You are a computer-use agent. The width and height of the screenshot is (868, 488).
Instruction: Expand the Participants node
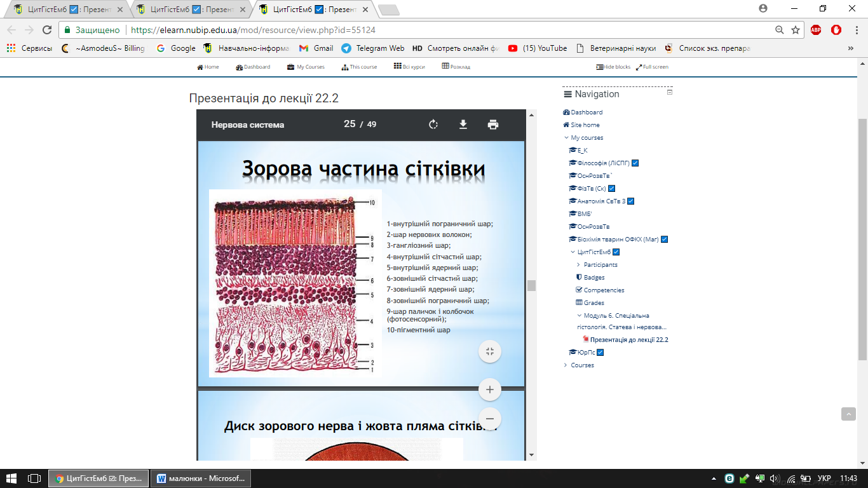pos(578,265)
